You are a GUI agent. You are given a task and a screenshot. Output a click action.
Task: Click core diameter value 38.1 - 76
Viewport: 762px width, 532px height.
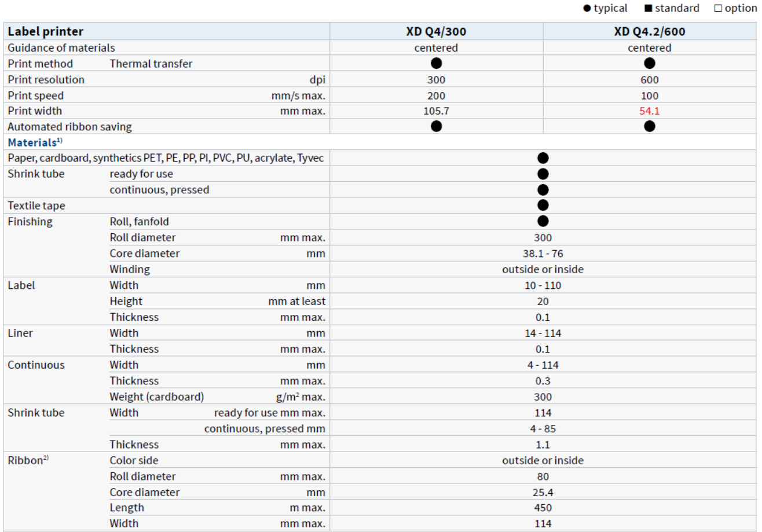click(x=543, y=253)
